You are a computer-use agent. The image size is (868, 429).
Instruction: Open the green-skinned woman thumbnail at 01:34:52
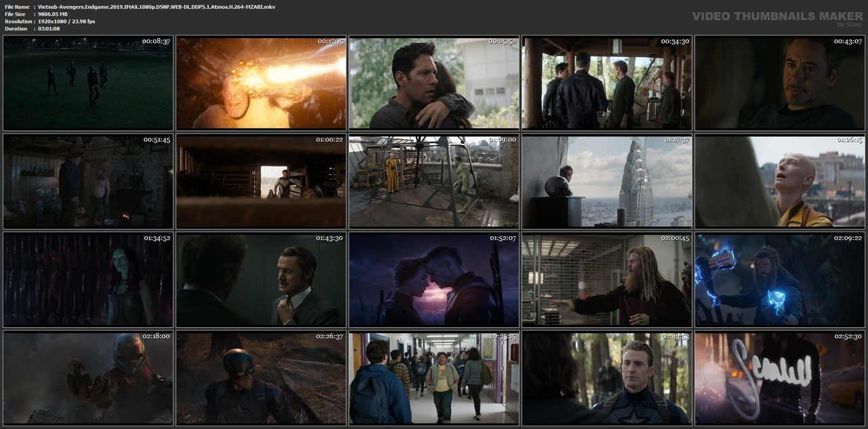pyautogui.click(x=88, y=280)
